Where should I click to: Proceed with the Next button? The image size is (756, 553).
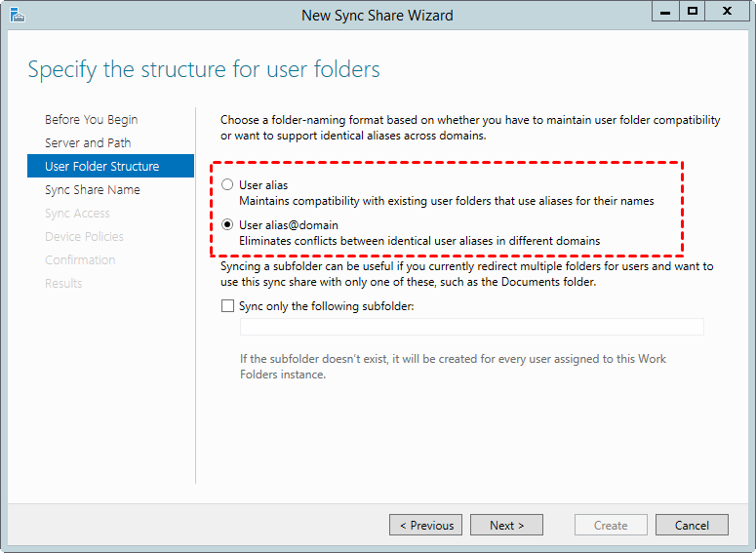click(506, 525)
